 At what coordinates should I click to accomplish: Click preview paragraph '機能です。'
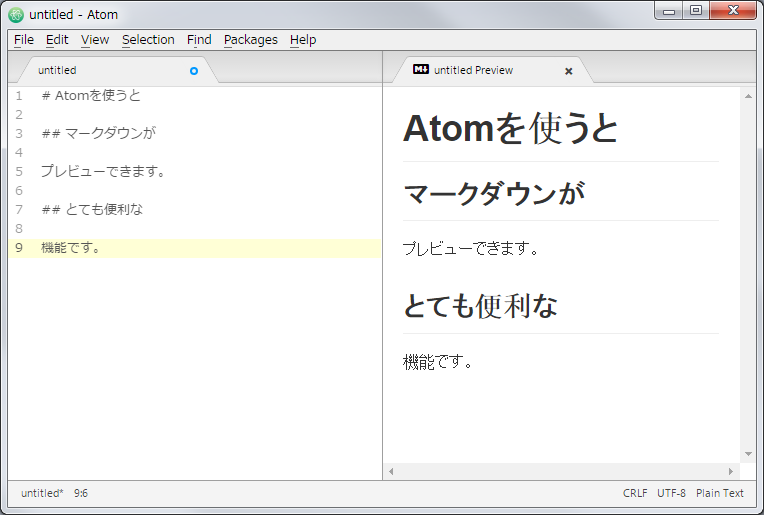pyautogui.click(x=438, y=362)
